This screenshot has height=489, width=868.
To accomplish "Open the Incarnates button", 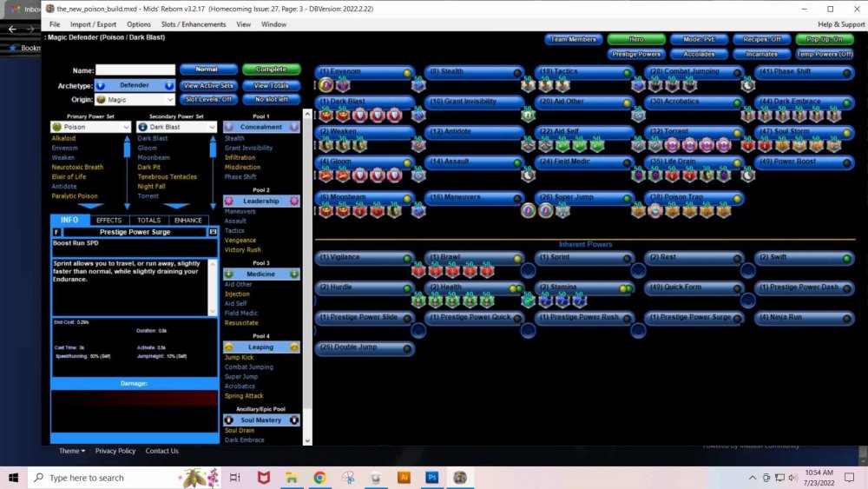I will point(761,54).
